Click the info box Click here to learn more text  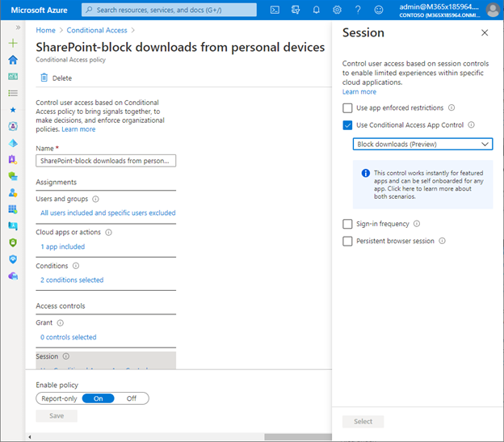[428, 185]
